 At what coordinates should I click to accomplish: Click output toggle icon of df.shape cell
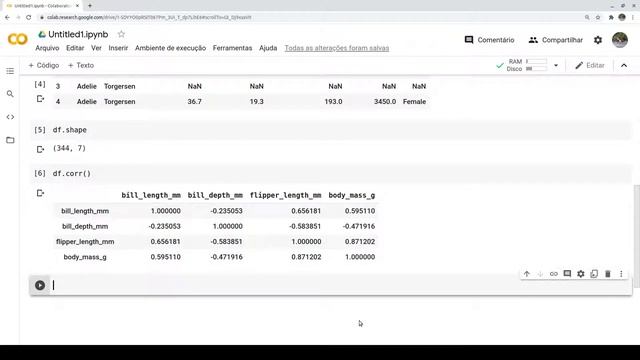click(x=40, y=149)
